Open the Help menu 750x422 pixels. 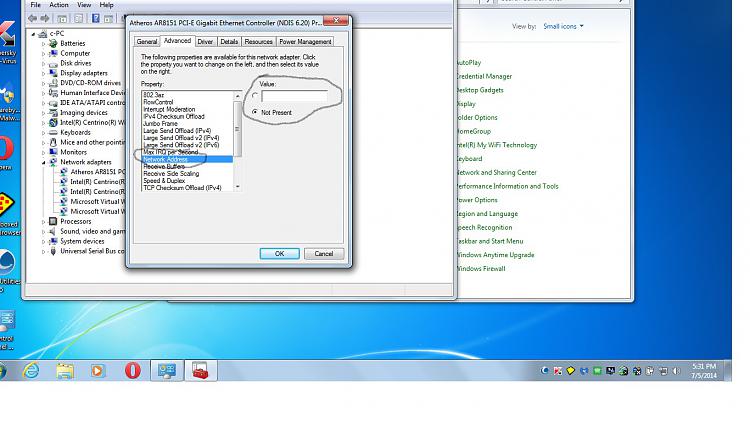click(106, 5)
